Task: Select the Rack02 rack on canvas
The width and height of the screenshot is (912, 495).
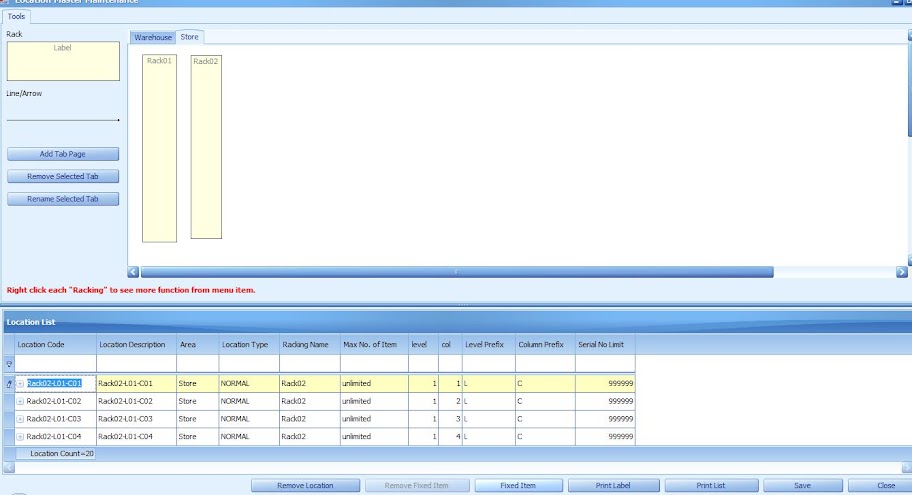Action: point(206,147)
